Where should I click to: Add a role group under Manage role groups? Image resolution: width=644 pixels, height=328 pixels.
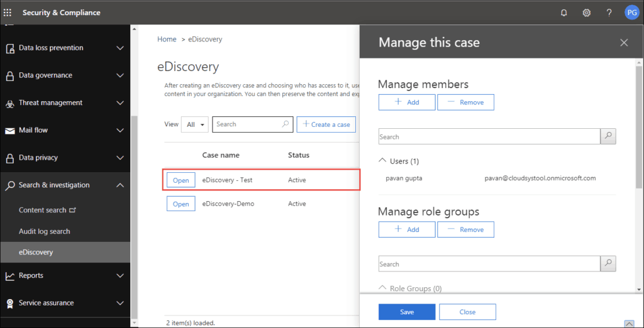click(407, 229)
